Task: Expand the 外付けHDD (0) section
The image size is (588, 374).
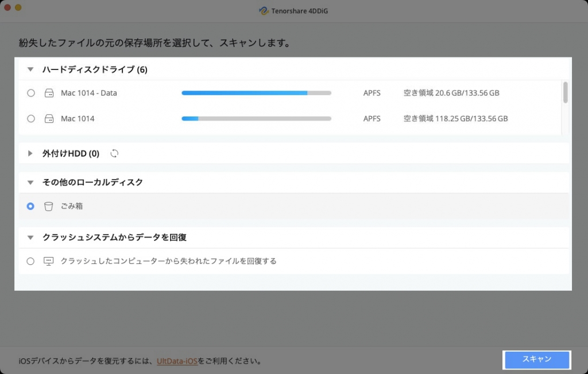Action: pyautogui.click(x=30, y=153)
